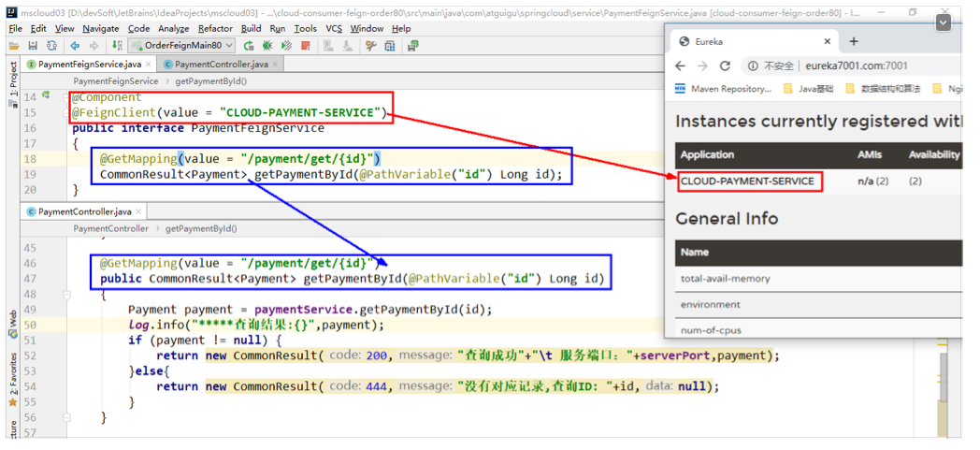Toggle the 2: Favorites side panel
Viewport: 980px width, 450px height.
point(12,371)
